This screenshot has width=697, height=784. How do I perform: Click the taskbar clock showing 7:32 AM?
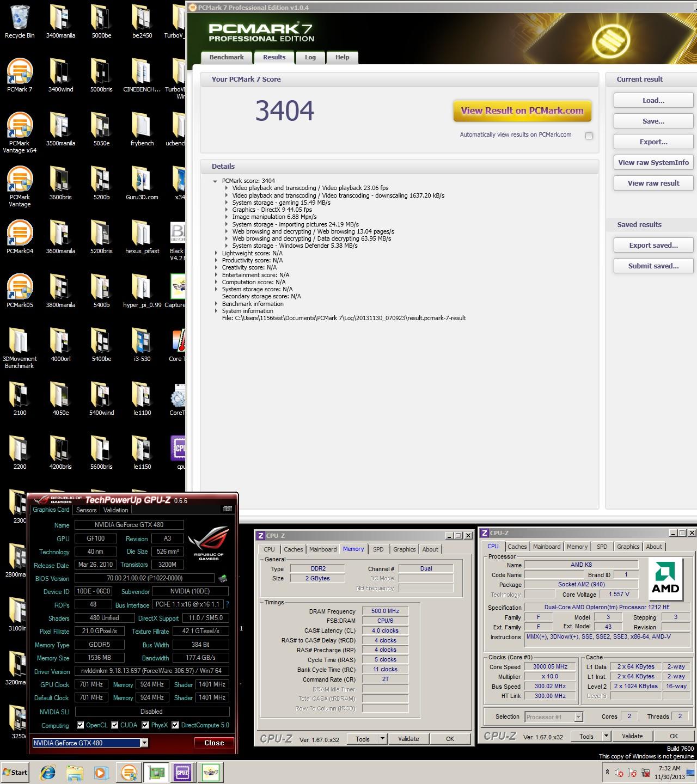(670, 772)
